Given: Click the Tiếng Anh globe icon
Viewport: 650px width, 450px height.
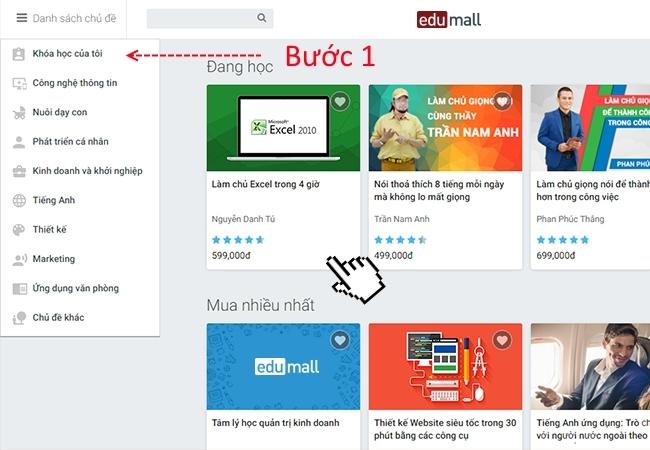Looking at the screenshot, I should [x=19, y=200].
